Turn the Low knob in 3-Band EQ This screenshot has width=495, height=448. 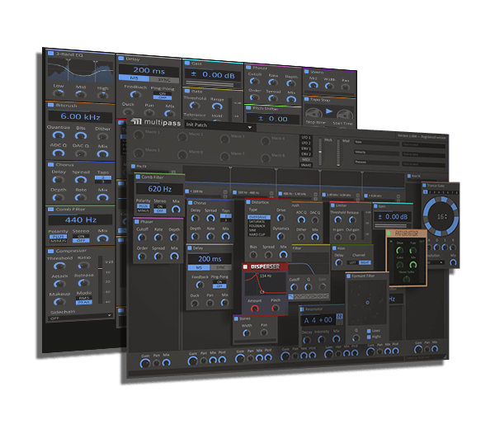coord(59,93)
